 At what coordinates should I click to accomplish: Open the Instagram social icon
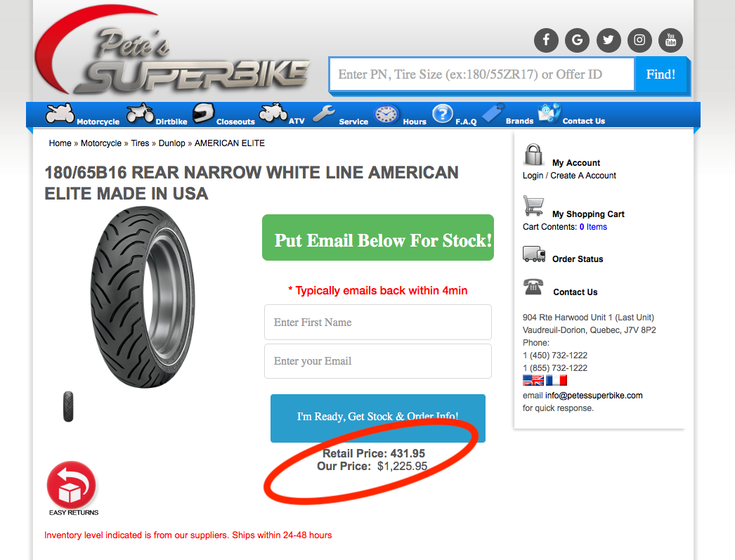pyautogui.click(x=640, y=40)
